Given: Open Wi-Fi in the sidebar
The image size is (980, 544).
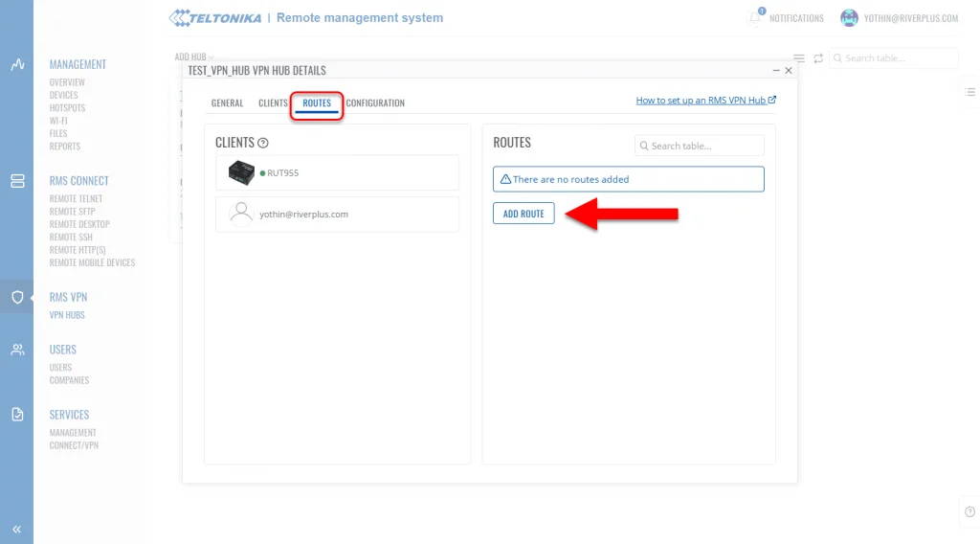Looking at the screenshot, I should coord(58,121).
